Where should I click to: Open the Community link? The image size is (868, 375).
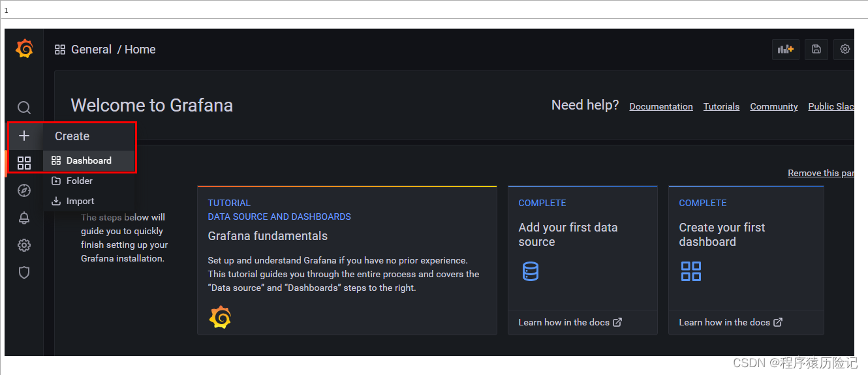tap(774, 106)
